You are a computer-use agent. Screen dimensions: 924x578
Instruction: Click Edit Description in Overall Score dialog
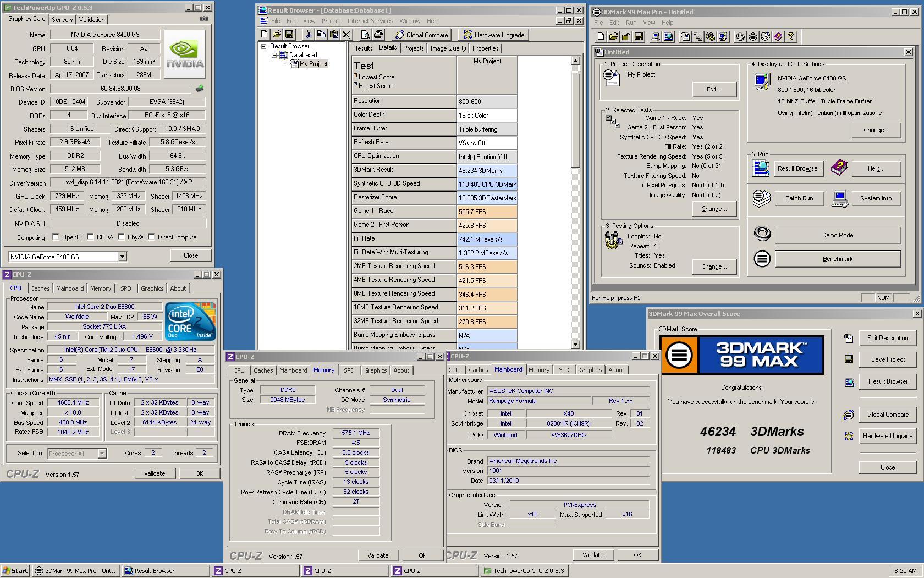pyautogui.click(x=887, y=338)
